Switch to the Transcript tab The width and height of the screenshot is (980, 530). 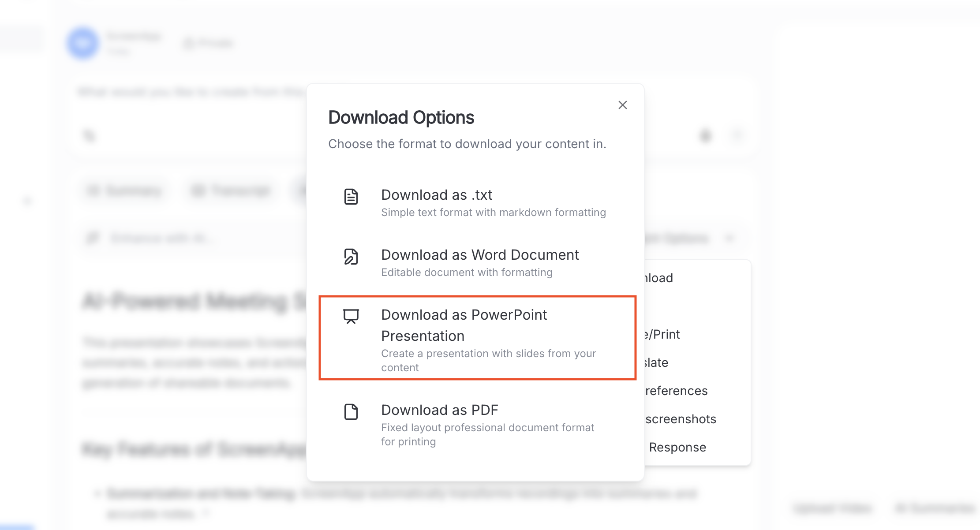(229, 190)
